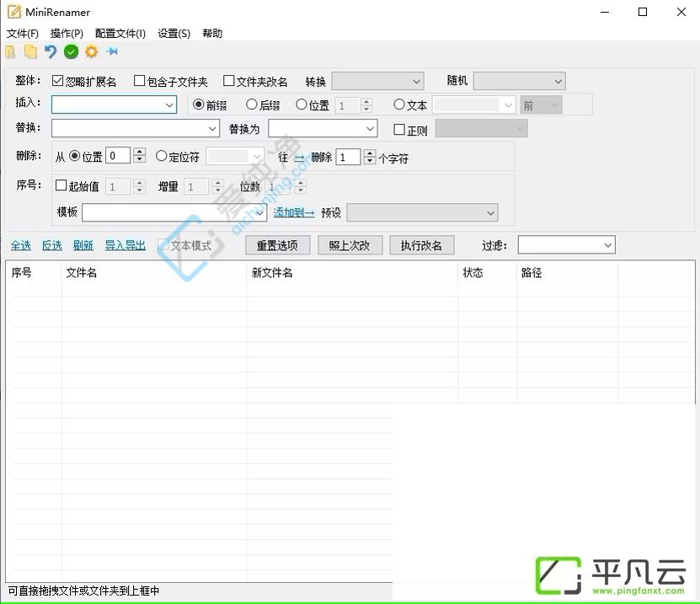Screen dimensions: 700x604
Task: Open the 过滤 dropdown
Action: coord(567,244)
